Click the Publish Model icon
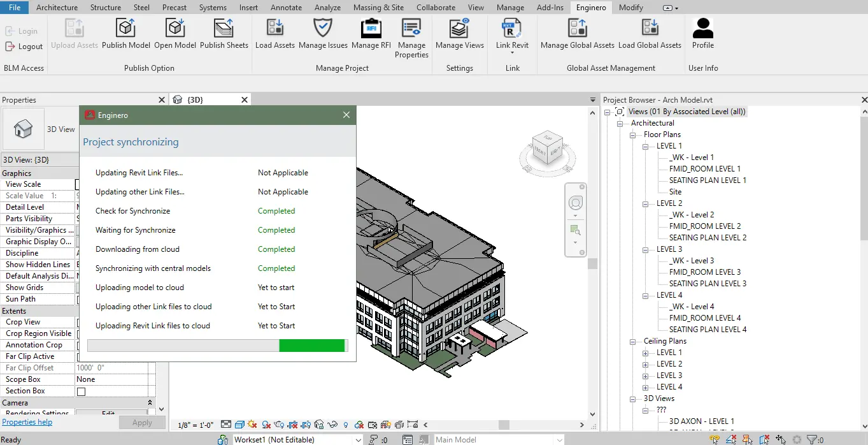 (x=126, y=29)
